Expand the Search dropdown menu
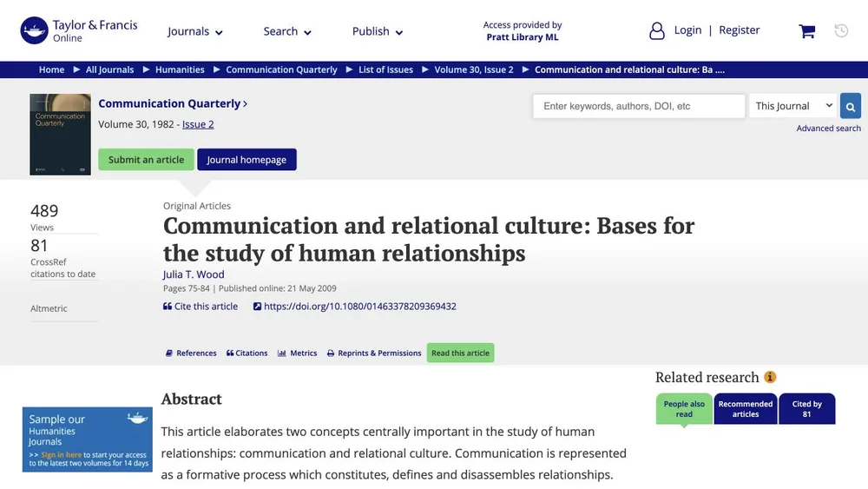Viewport: 868px width, 489px height. click(x=287, y=31)
